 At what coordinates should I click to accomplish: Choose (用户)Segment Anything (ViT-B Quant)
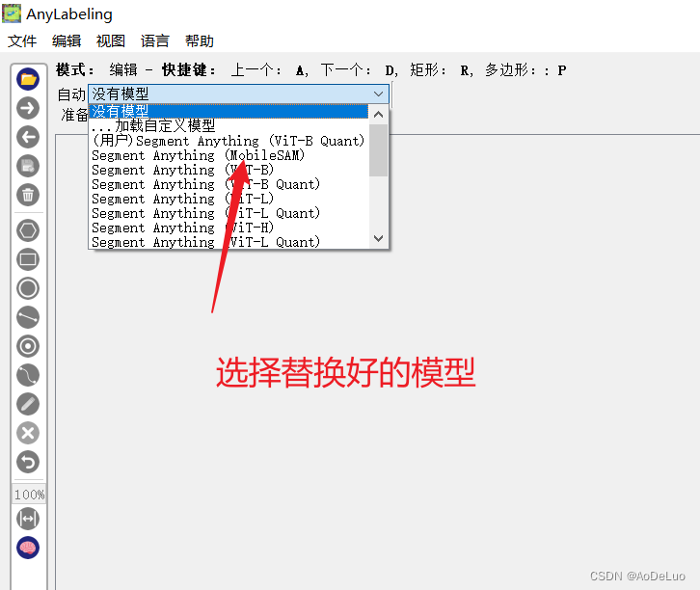[229, 141]
